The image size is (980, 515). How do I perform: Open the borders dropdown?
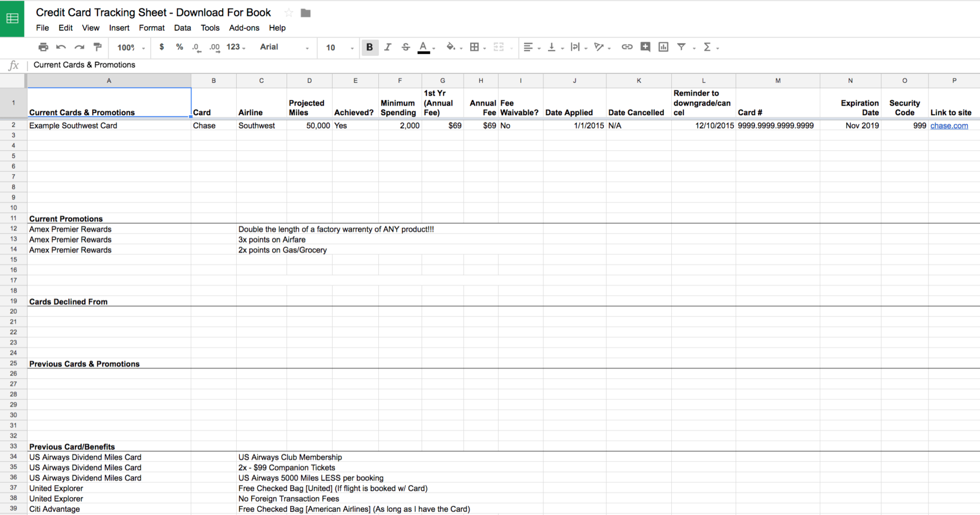pyautogui.click(x=478, y=47)
